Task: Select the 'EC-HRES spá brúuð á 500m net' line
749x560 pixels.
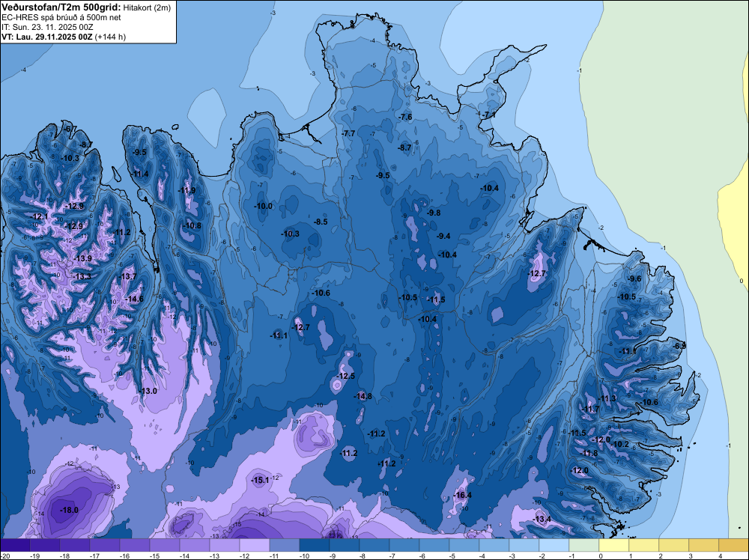Action: (x=61, y=18)
